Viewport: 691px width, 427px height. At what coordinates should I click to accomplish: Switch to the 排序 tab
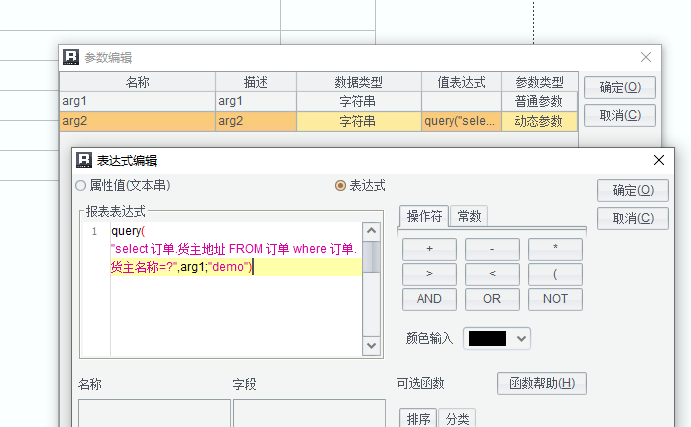pos(418,418)
